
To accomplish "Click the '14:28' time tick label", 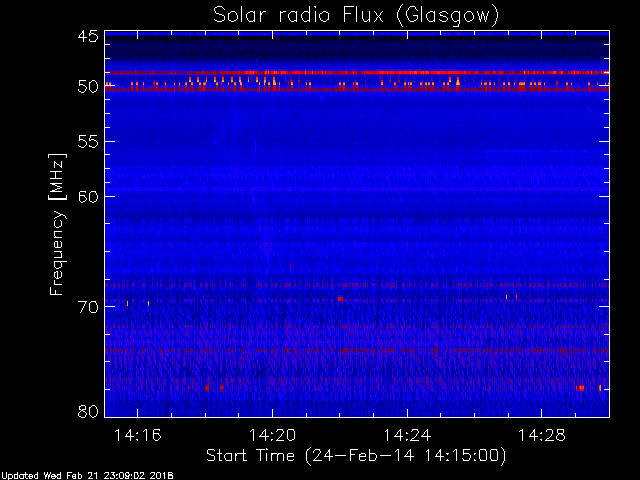I will click(542, 435).
